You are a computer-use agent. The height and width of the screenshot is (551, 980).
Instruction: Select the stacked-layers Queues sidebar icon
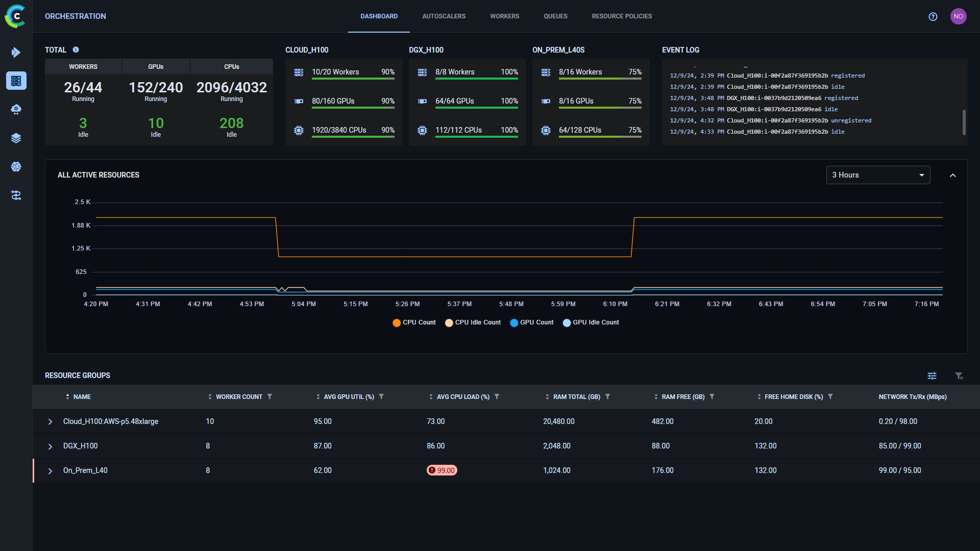16,138
